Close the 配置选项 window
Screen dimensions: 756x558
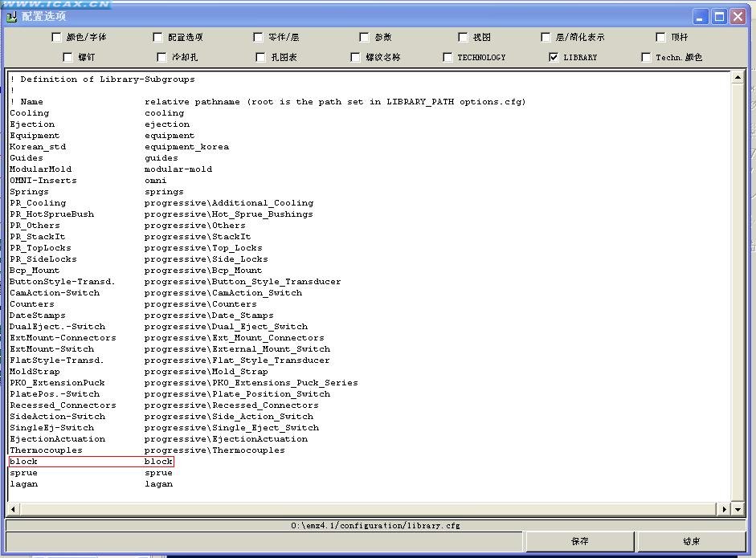click(738, 17)
